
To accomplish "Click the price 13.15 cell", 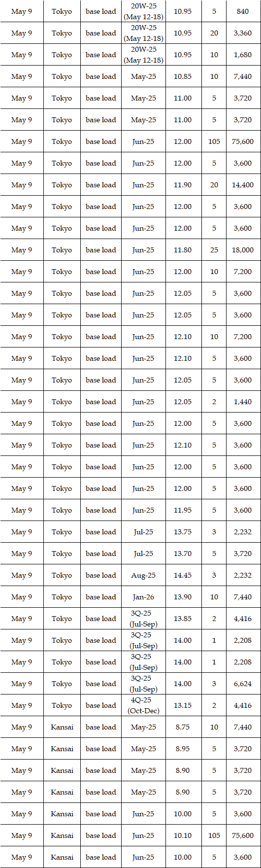I will (x=183, y=705).
